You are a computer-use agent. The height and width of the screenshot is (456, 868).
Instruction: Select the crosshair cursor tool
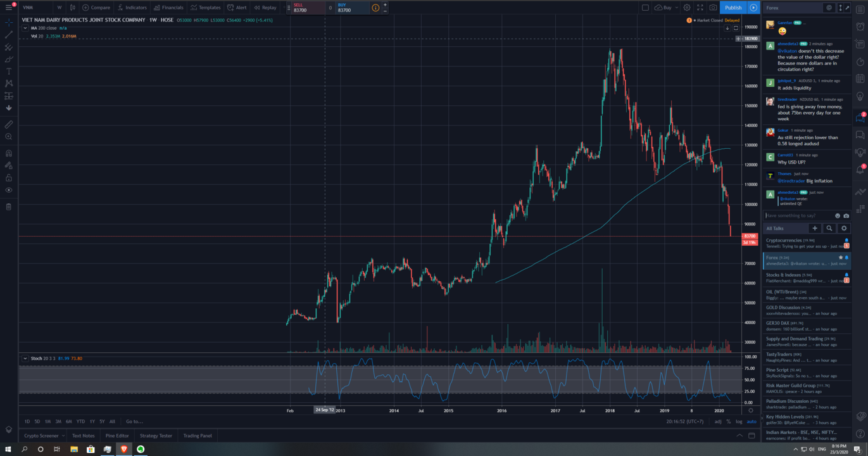tap(9, 22)
